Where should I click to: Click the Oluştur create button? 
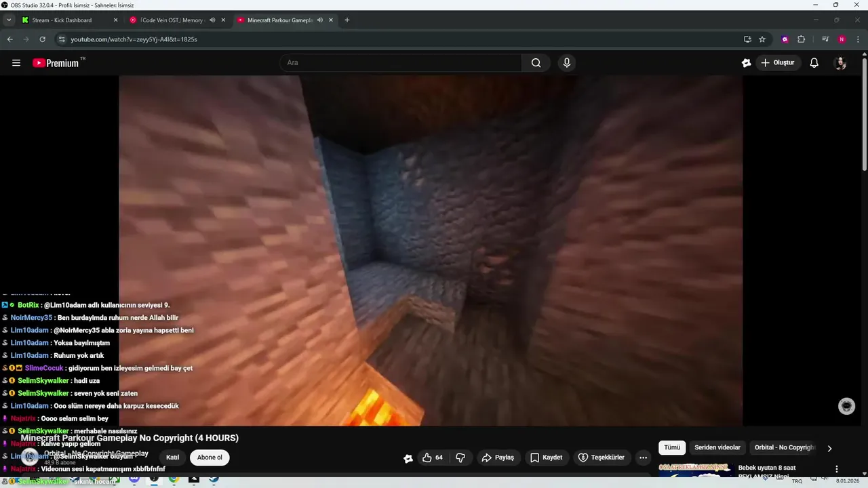778,63
